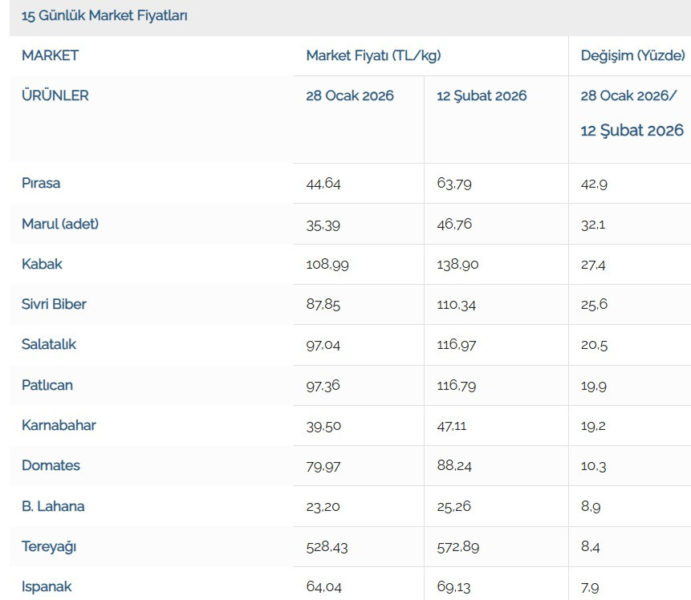Click the Tereyağı price 572,89

tap(455, 547)
